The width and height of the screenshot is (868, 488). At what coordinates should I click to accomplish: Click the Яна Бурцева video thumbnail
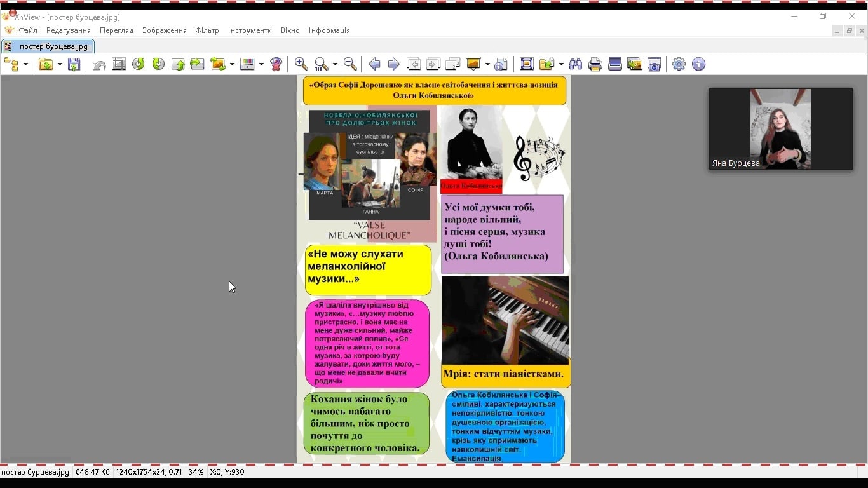(x=780, y=129)
